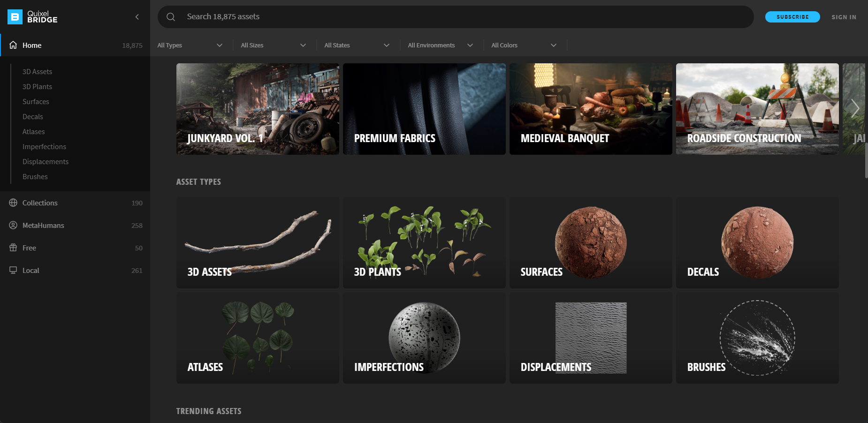Click the Sign In link
This screenshot has height=423, width=868.
coord(844,17)
